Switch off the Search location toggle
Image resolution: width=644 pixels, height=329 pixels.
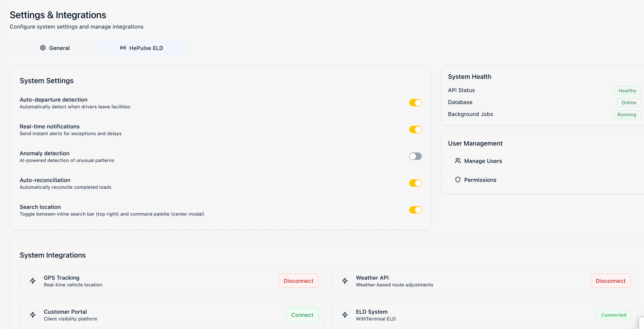pyautogui.click(x=415, y=210)
